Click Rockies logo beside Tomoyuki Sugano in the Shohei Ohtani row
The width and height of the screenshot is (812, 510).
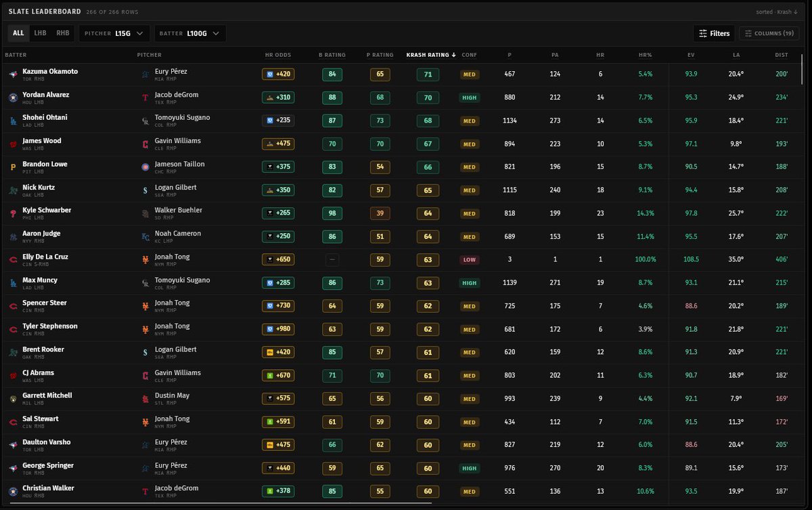click(144, 121)
